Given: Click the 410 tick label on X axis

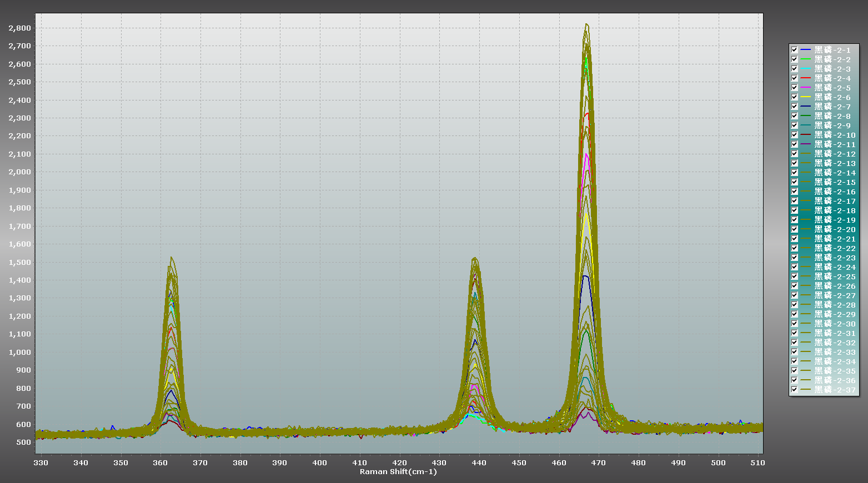Looking at the screenshot, I should pyautogui.click(x=359, y=462).
